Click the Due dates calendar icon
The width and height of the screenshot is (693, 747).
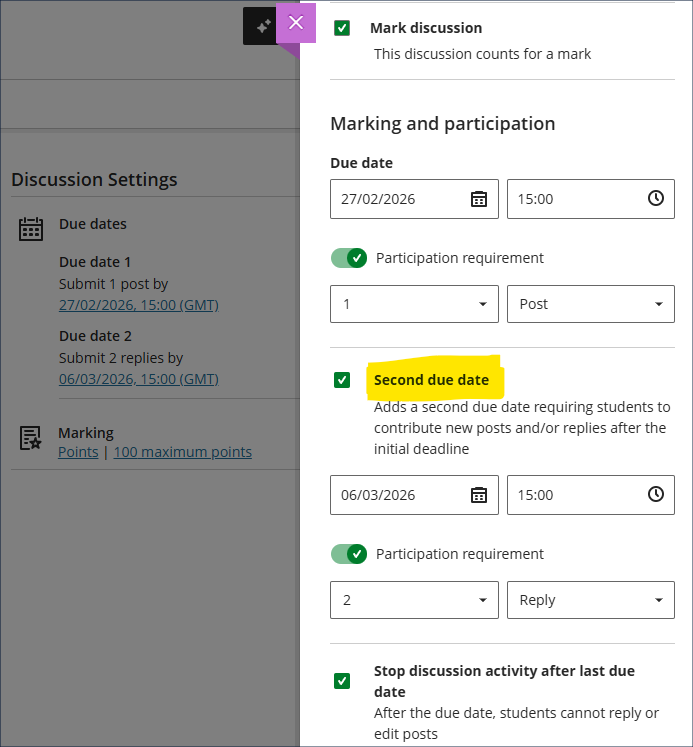[x=31, y=229]
